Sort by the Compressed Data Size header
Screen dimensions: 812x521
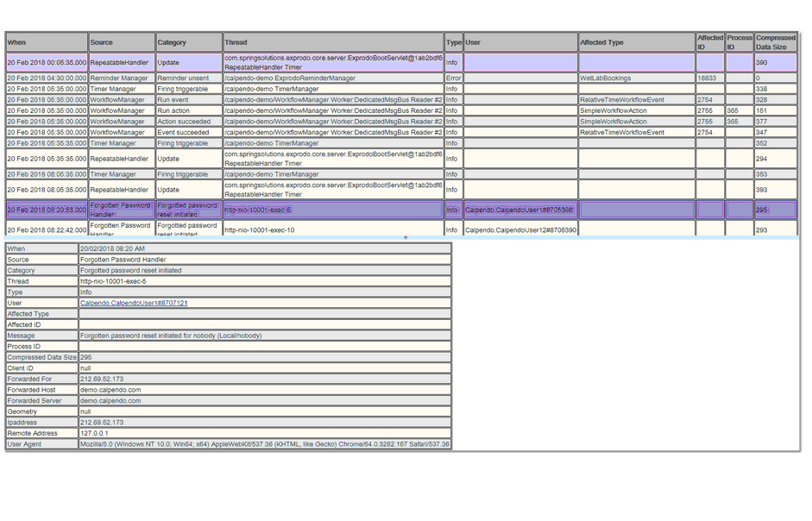tap(775, 42)
